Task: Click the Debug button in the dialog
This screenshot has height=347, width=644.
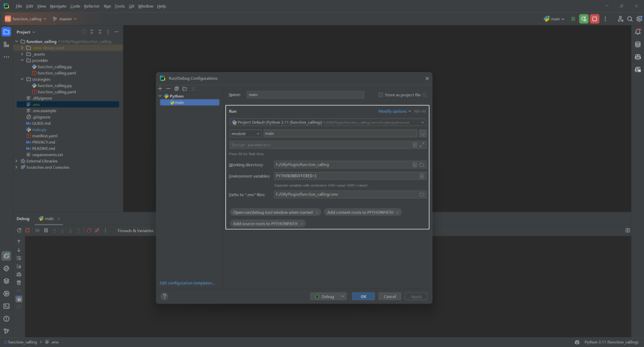Action: point(324,296)
